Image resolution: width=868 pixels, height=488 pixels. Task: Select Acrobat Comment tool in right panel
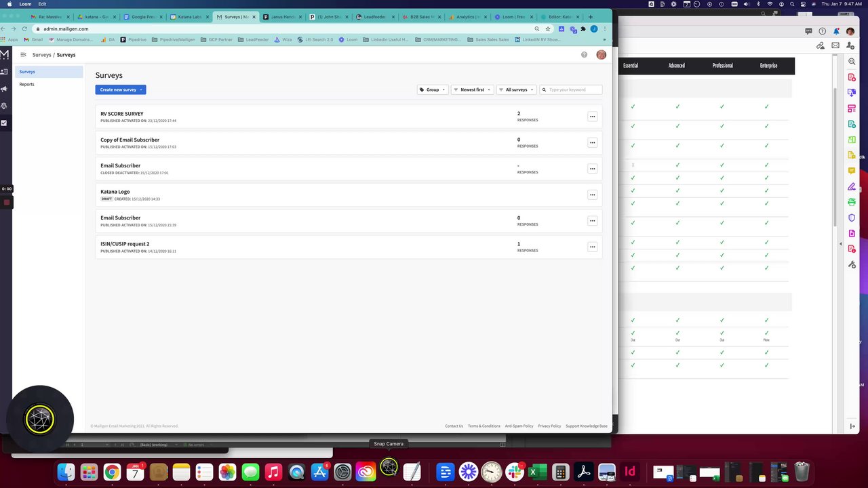[852, 171]
